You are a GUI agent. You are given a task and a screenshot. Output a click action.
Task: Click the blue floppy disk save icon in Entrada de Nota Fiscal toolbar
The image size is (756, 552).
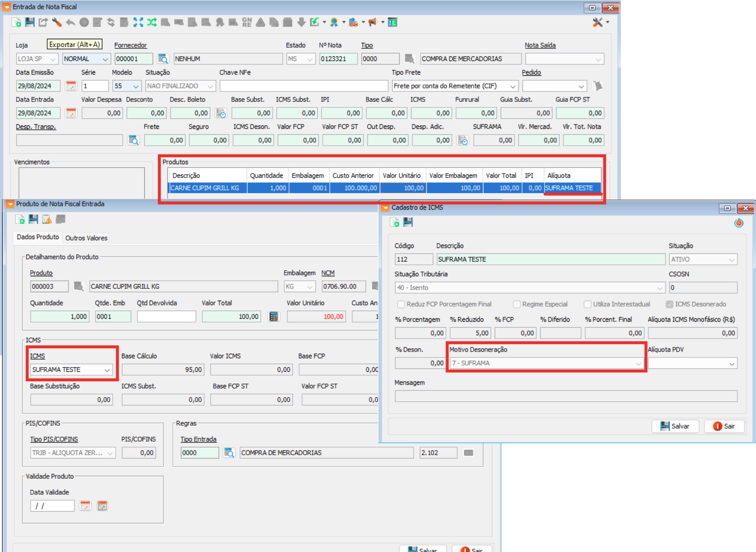pyautogui.click(x=30, y=22)
